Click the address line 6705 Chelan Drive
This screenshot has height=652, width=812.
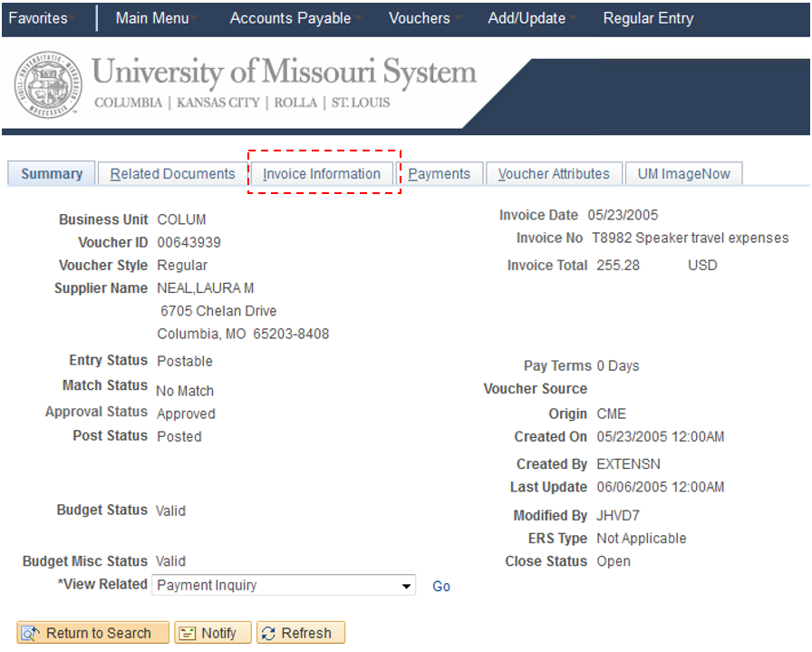218,311
